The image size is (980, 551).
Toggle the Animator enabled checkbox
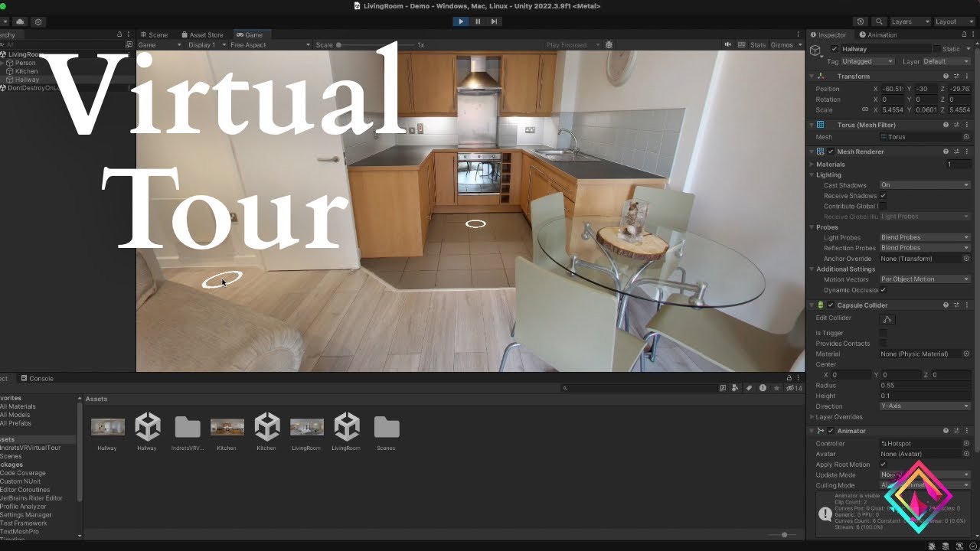tap(831, 431)
